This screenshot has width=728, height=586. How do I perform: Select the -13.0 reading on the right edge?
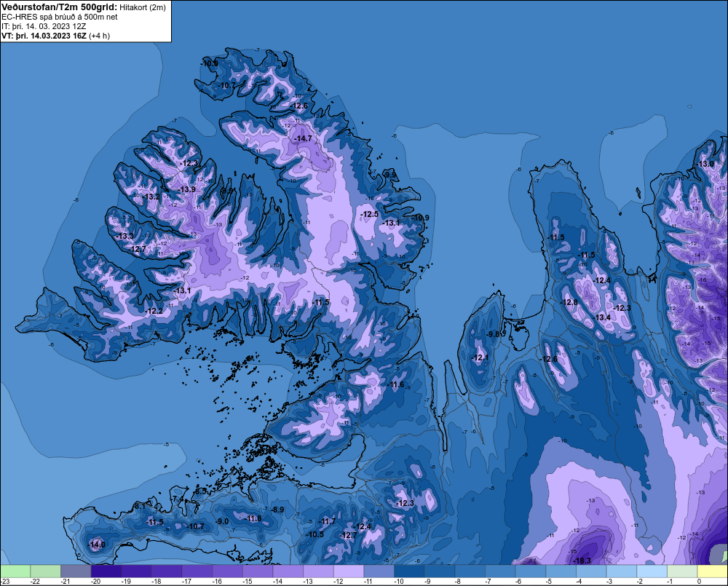click(x=705, y=164)
